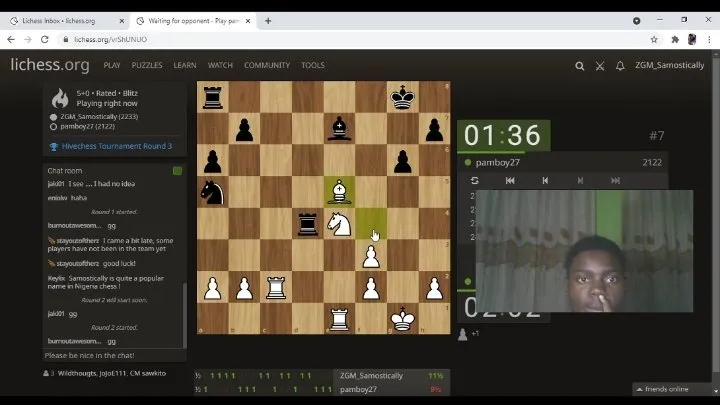
Task: Open the PUZZLES menu
Action: (x=147, y=65)
